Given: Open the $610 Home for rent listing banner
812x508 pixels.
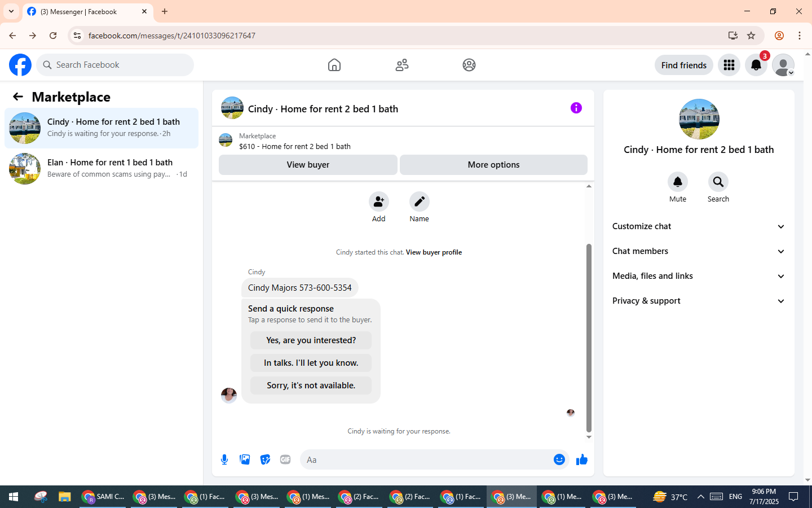Looking at the screenshot, I should point(403,141).
